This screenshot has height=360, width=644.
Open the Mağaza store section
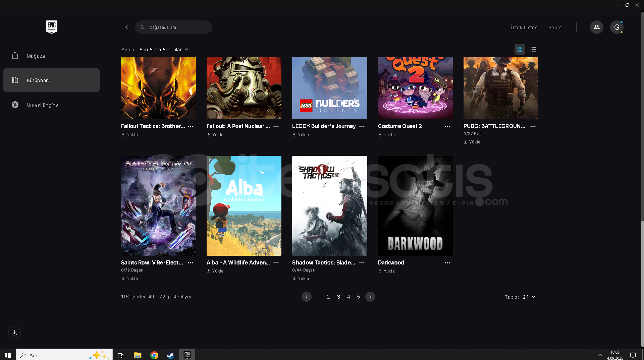[51, 56]
